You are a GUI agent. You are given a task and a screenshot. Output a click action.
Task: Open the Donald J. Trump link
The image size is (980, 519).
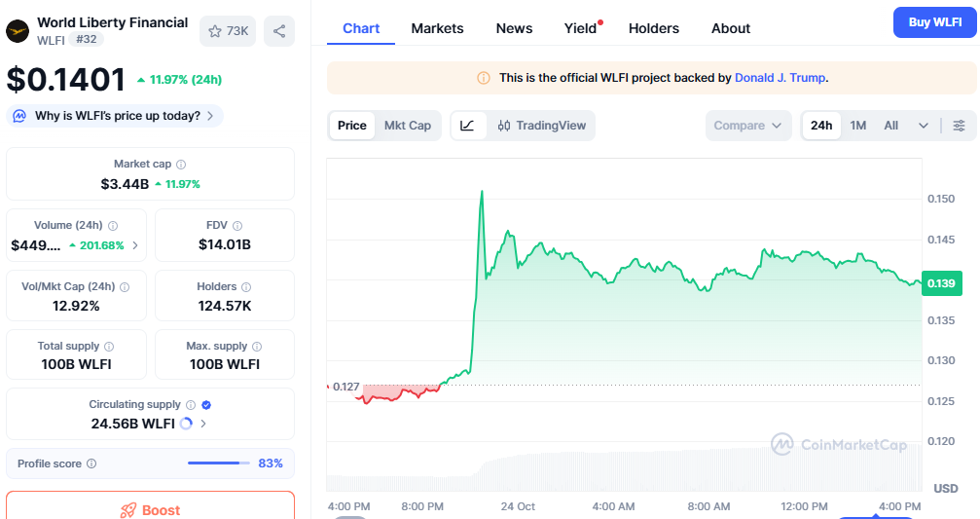tap(780, 78)
